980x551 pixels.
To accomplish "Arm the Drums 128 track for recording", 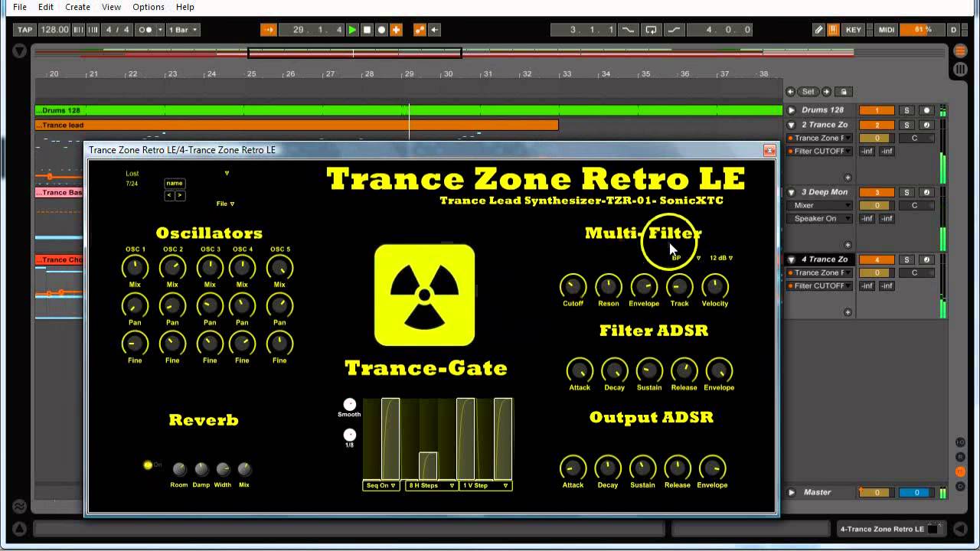I will [926, 110].
